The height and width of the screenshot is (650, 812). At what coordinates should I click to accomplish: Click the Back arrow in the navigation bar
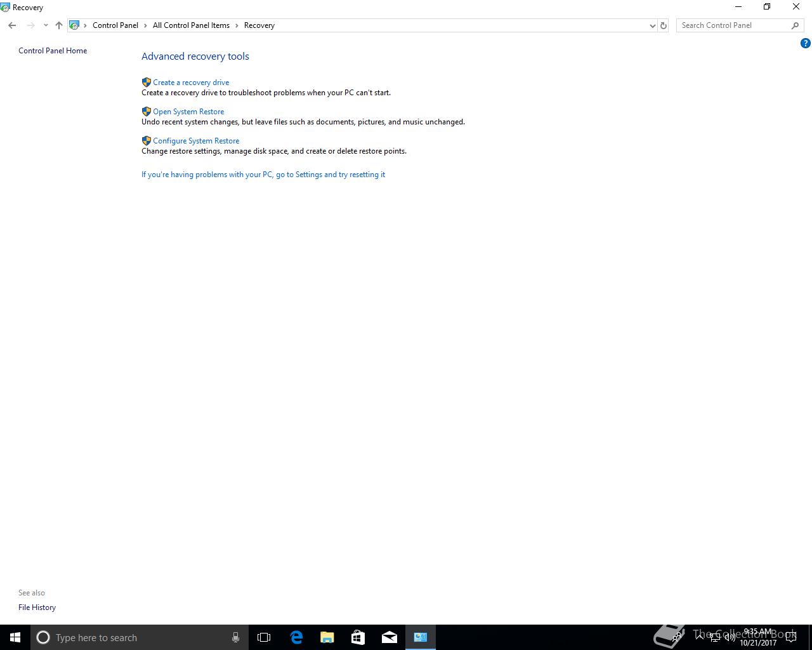12,25
